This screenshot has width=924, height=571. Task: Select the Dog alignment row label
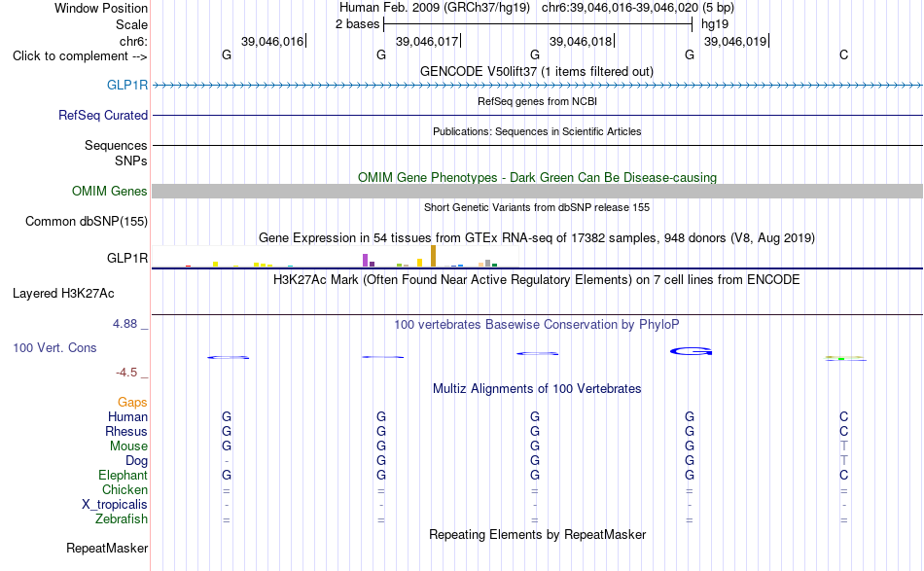click(x=137, y=461)
